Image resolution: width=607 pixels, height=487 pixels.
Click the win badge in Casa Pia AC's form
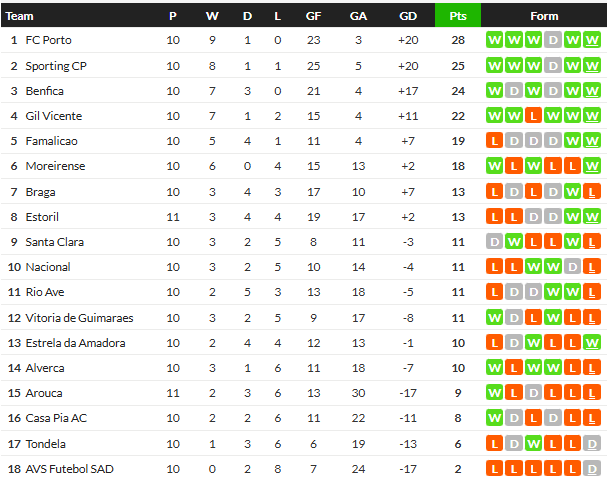494,419
